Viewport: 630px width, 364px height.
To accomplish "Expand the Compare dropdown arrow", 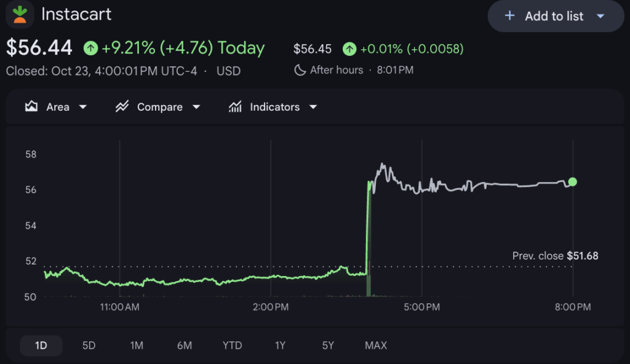I will click(x=196, y=107).
